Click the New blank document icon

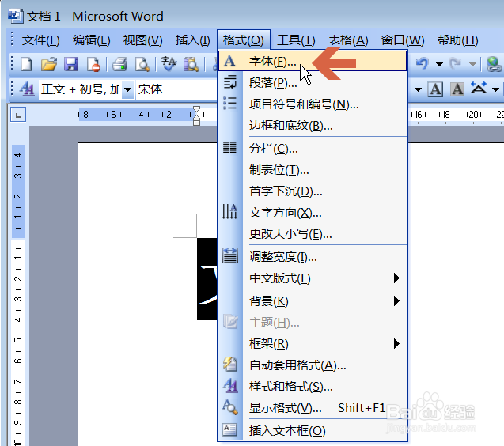click(x=26, y=63)
